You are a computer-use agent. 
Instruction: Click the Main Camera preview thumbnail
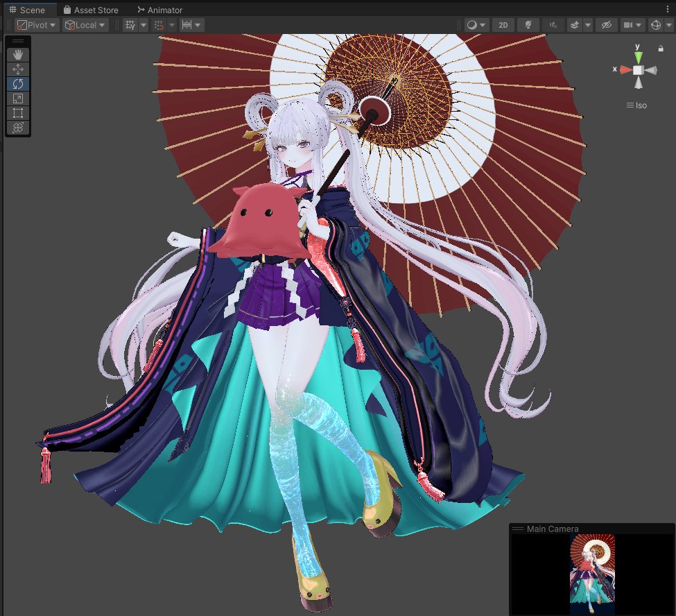(592, 574)
